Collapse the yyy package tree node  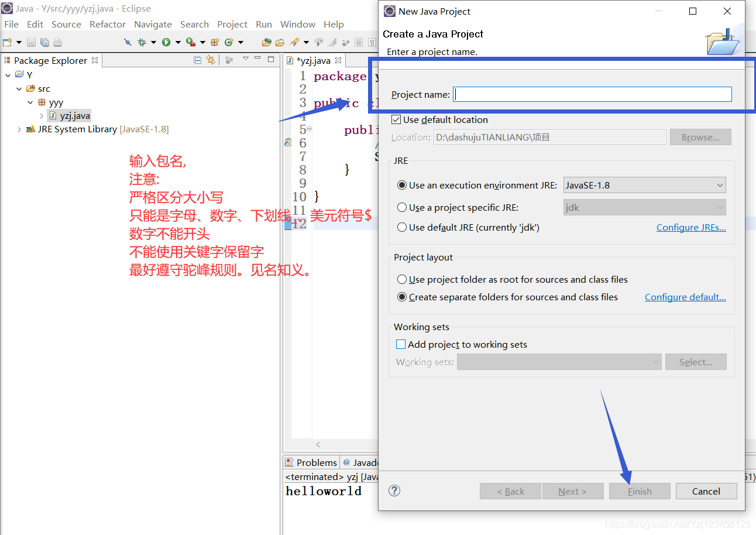pos(30,102)
